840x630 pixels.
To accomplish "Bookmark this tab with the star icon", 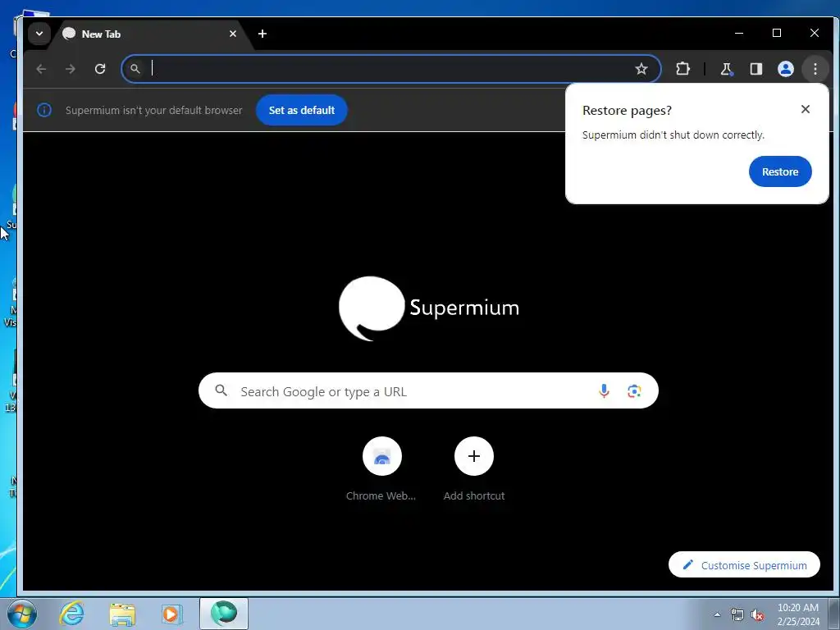I will (641, 69).
